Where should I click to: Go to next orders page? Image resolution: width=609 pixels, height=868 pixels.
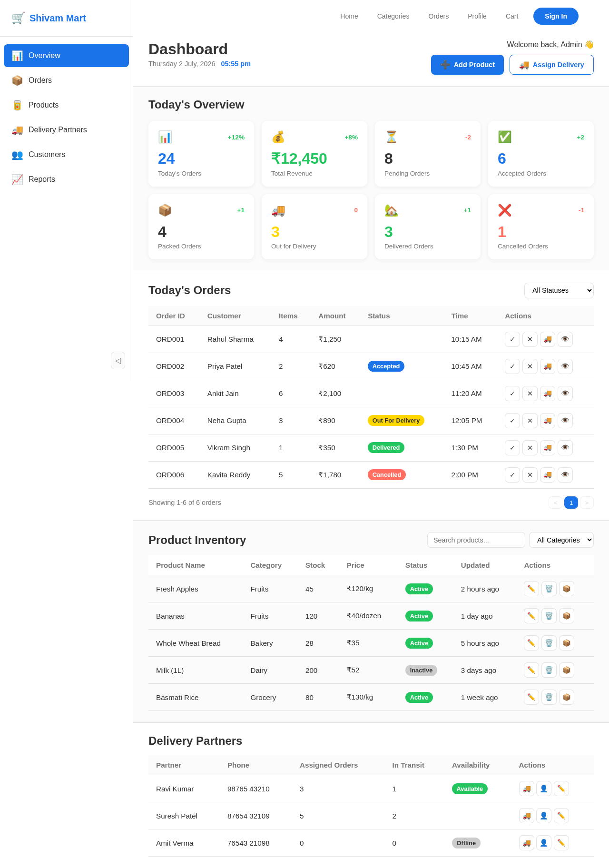pyautogui.click(x=587, y=503)
